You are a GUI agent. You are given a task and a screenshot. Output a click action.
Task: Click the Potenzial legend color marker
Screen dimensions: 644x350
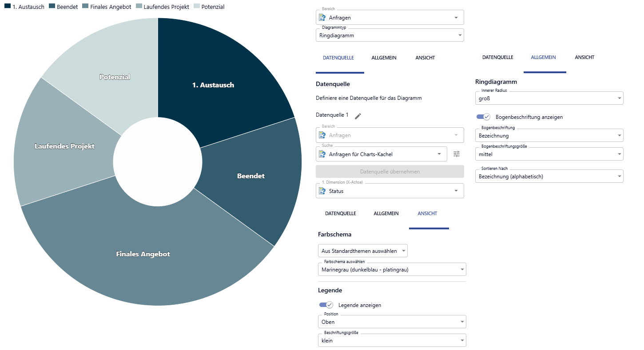[196, 7]
